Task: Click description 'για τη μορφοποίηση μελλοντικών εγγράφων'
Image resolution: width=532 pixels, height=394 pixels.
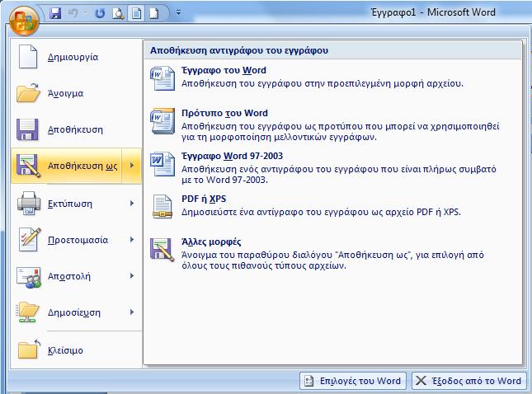Action: point(279,137)
